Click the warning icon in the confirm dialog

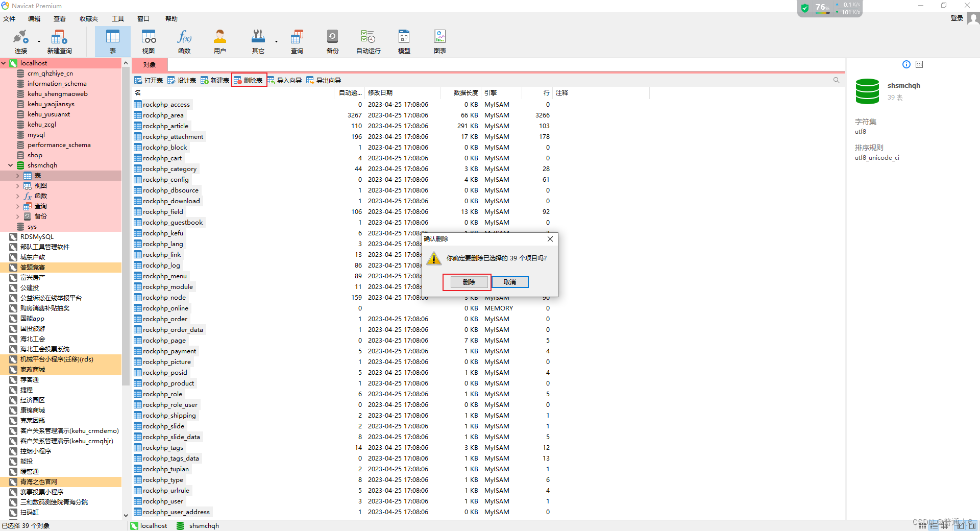coord(434,258)
